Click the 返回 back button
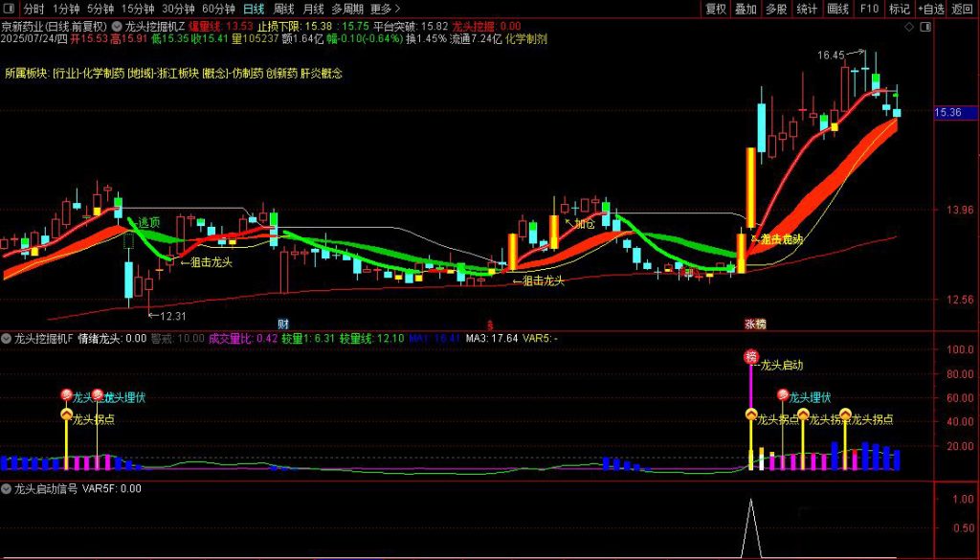 962,9
